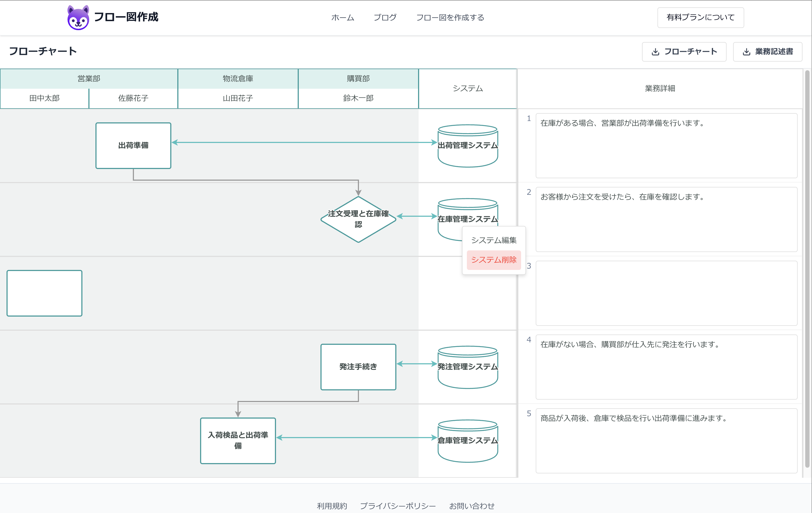812x513 pixels.
Task: Open the 利用規約 footer link
Action: [332, 506]
